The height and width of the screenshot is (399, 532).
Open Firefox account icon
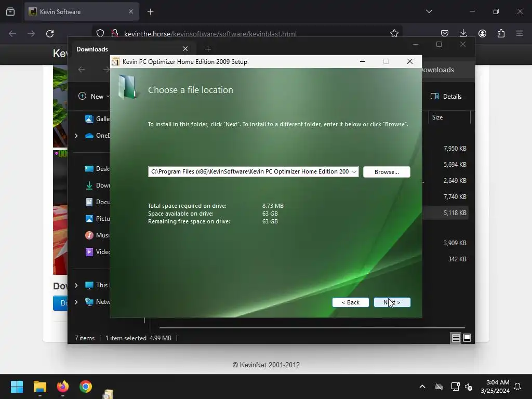click(x=482, y=33)
